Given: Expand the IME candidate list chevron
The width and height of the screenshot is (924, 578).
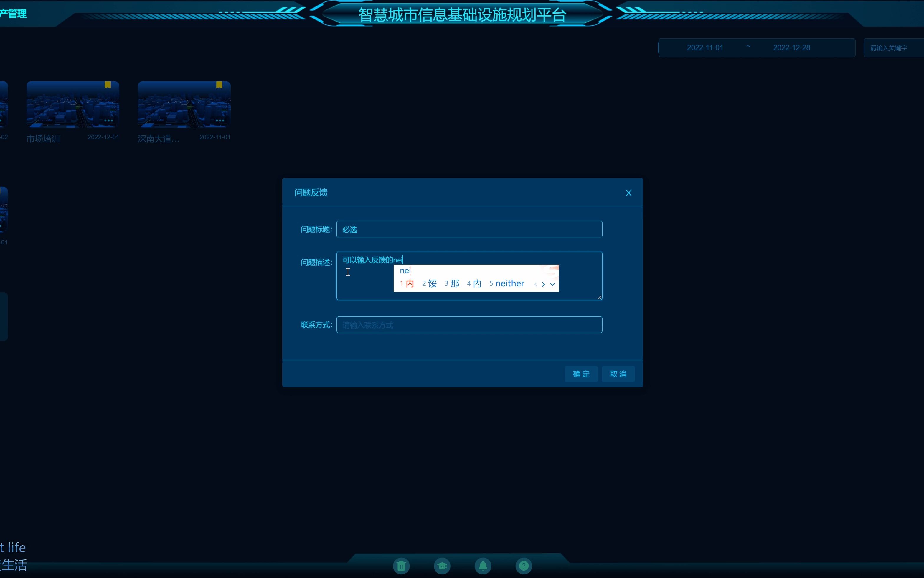Looking at the screenshot, I should [552, 284].
